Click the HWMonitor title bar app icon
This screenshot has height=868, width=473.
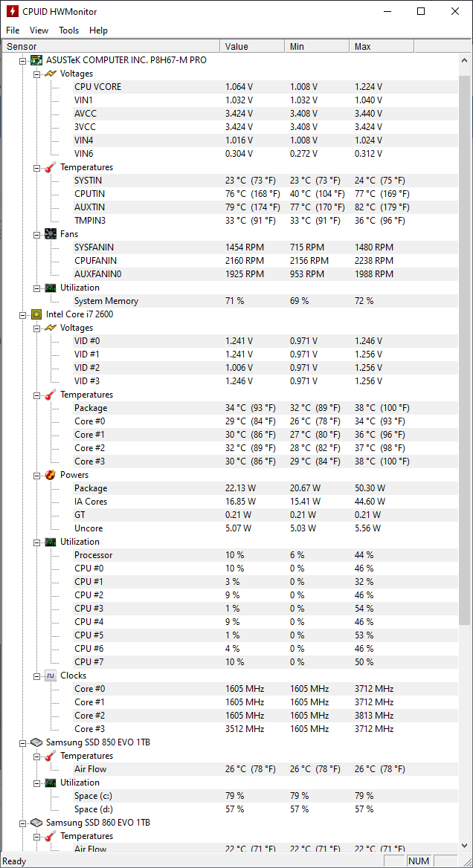tap(12, 11)
